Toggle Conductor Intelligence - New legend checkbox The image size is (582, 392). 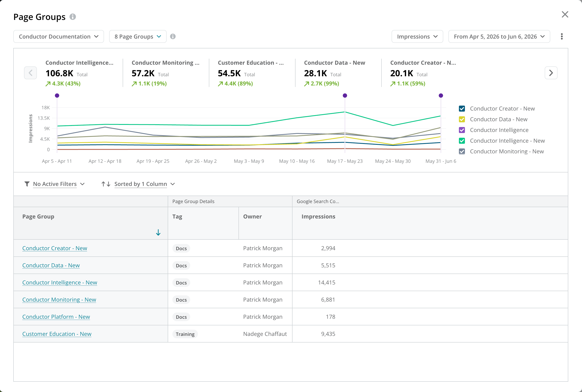tap(462, 141)
